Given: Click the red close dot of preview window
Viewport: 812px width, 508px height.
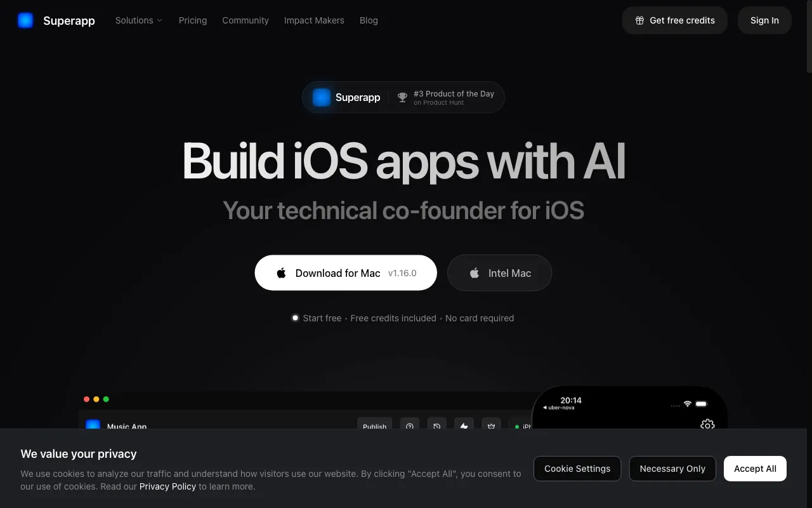Looking at the screenshot, I should 87,399.
